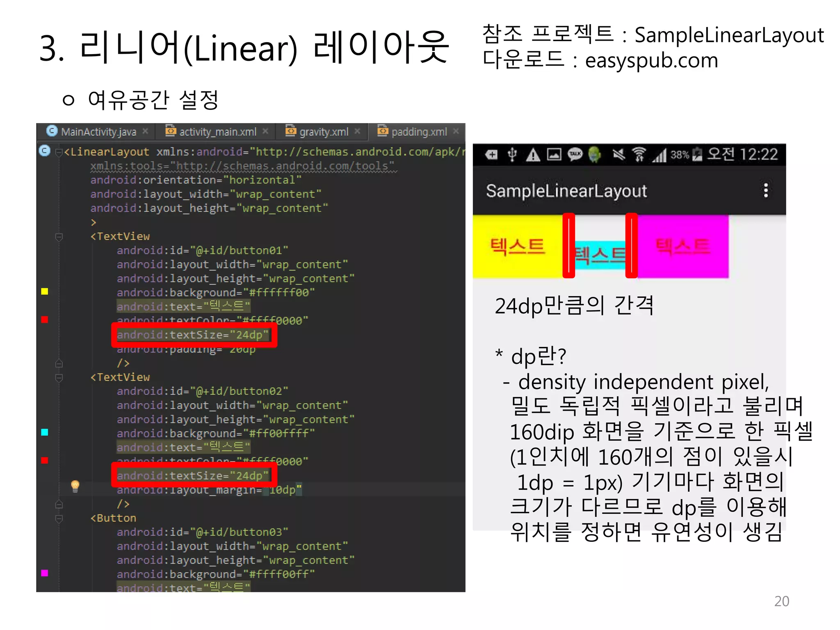Open the overflow menu in SampleLinearLayout app bar
The width and height of the screenshot is (840, 630).
[765, 190]
